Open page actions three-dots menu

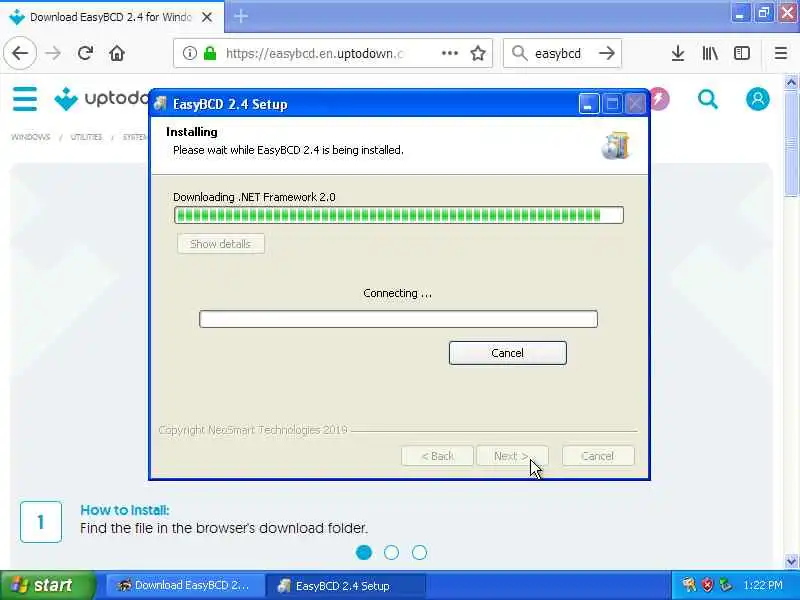point(449,53)
